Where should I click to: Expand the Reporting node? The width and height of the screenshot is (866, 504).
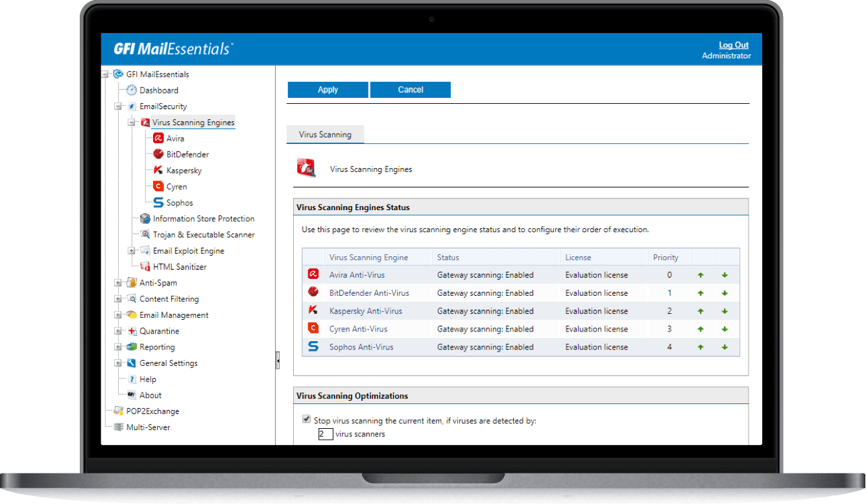[x=118, y=347]
